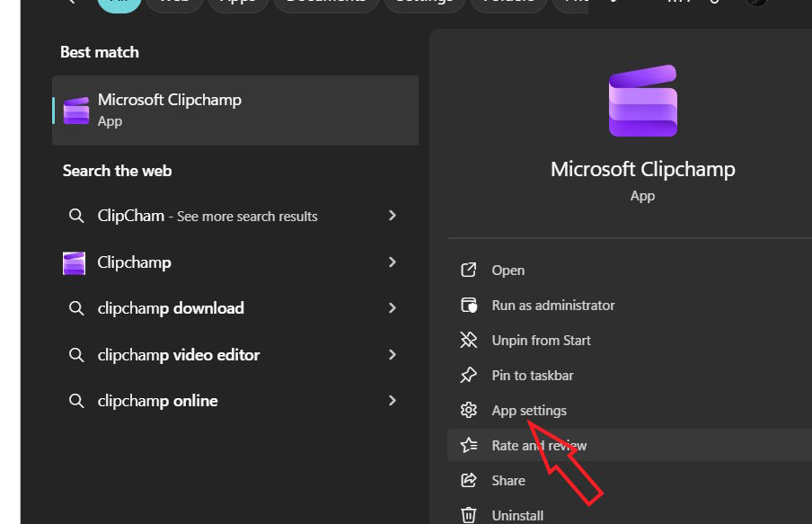The image size is (812, 524).
Task: Click the Rate and review star icon
Action: pyautogui.click(x=468, y=445)
